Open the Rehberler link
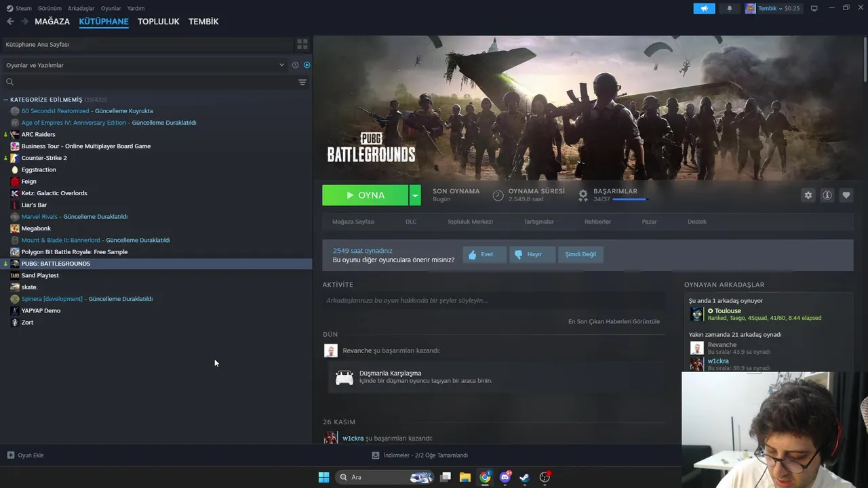 [x=597, y=222]
